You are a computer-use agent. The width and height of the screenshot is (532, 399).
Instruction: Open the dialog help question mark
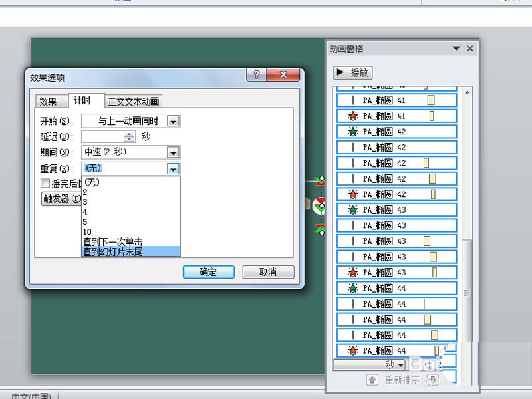tap(257, 74)
